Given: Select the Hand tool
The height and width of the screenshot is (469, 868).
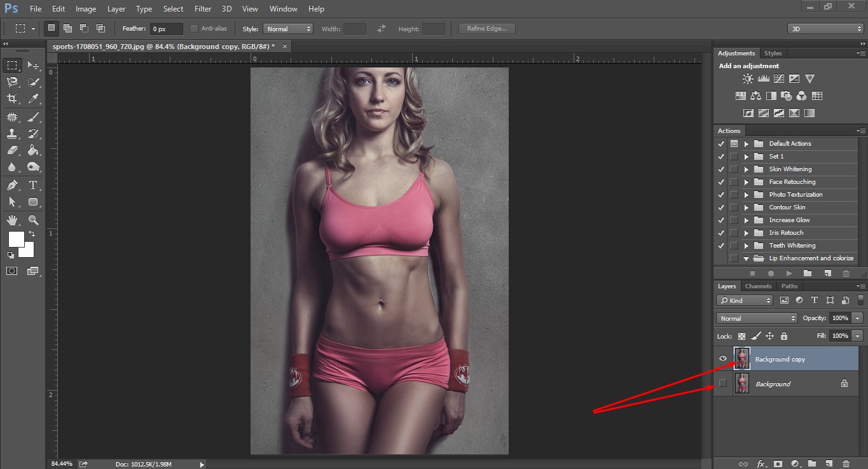Looking at the screenshot, I should coord(12,220).
